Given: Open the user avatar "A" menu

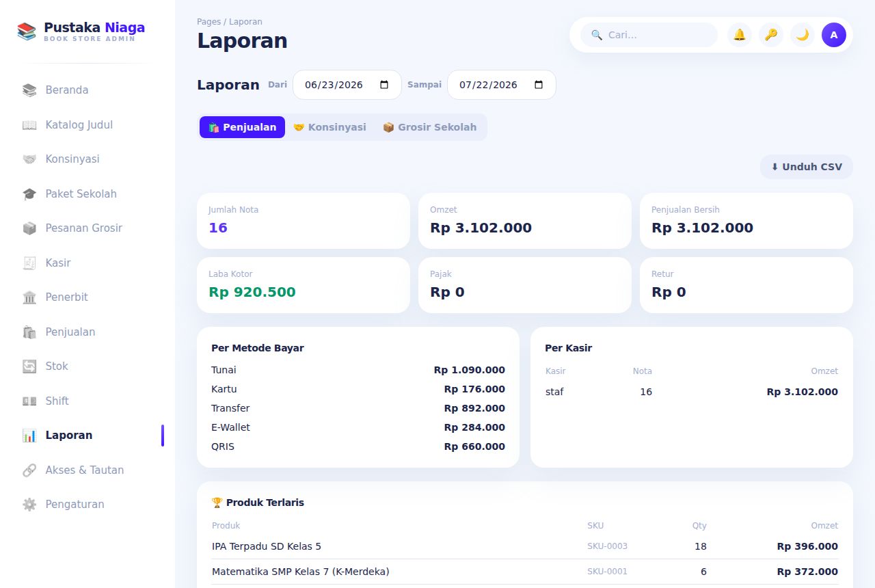Looking at the screenshot, I should [834, 35].
